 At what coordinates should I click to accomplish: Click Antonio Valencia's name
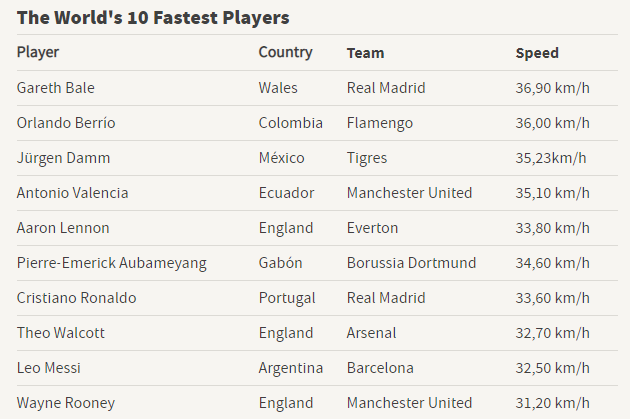point(72,193)
